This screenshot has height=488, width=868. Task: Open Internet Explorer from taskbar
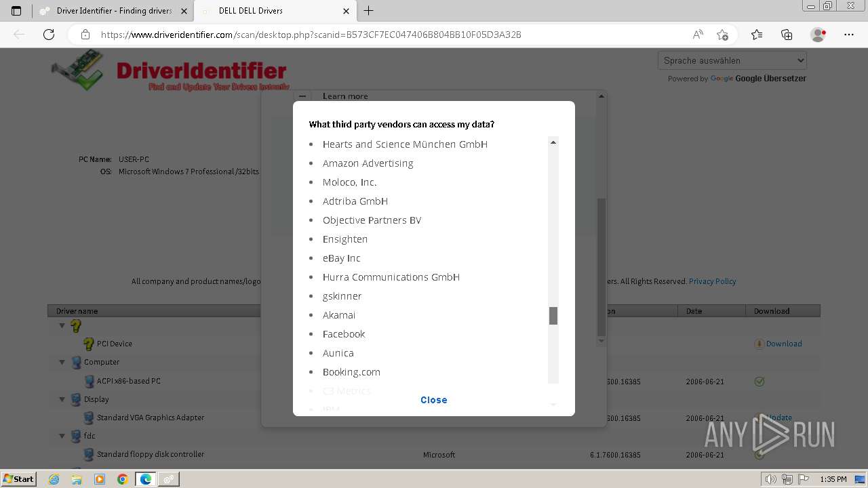[x=54, y=479]
